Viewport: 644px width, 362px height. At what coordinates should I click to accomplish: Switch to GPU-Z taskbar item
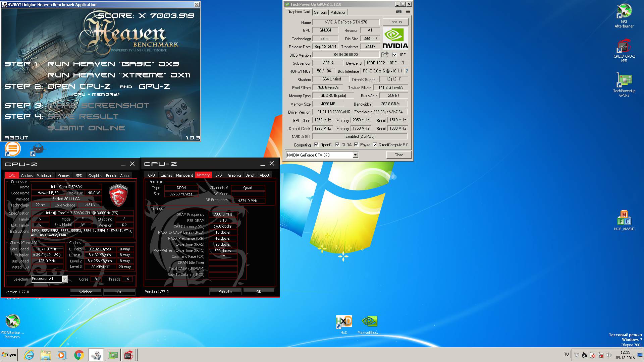tap(113, 355)
